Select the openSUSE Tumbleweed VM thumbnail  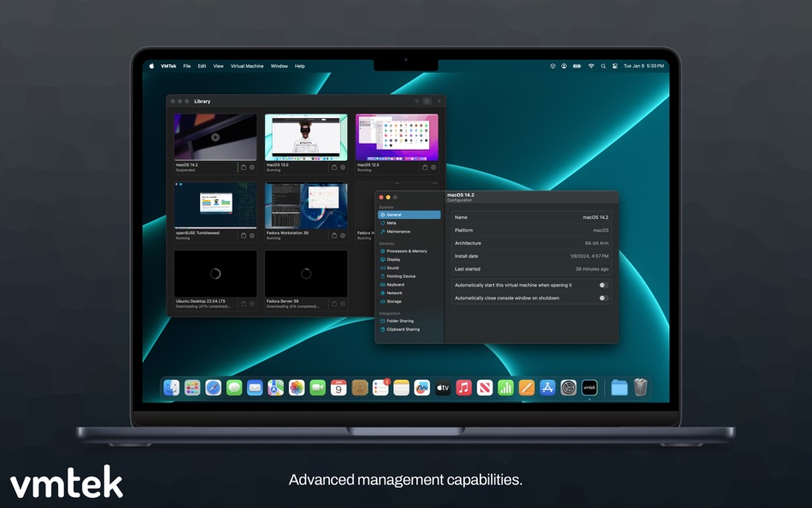(215, 205)
